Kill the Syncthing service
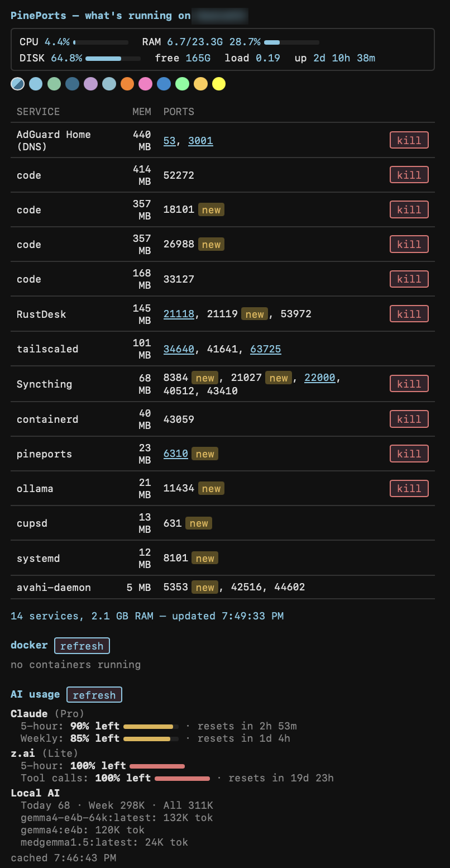450x868 pixels. [x=409, y=384]
